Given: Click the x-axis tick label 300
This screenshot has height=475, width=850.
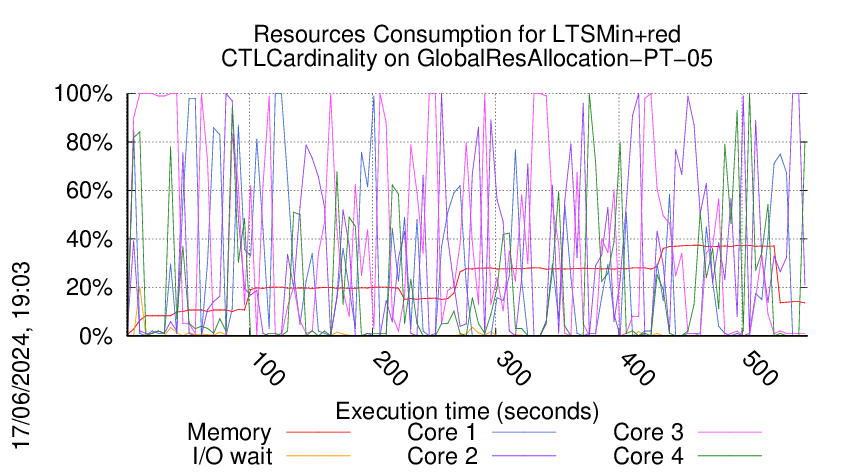Looking at the screenshot, I should [514, 369].
